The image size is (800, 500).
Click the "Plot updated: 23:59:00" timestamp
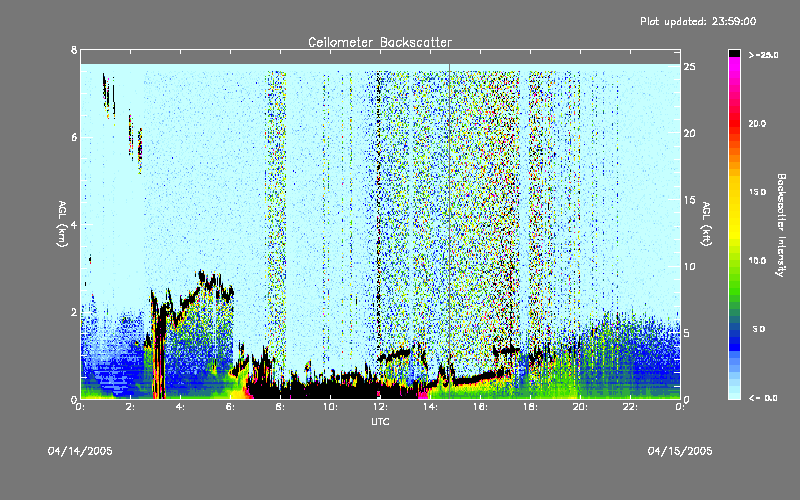[698, 21]
